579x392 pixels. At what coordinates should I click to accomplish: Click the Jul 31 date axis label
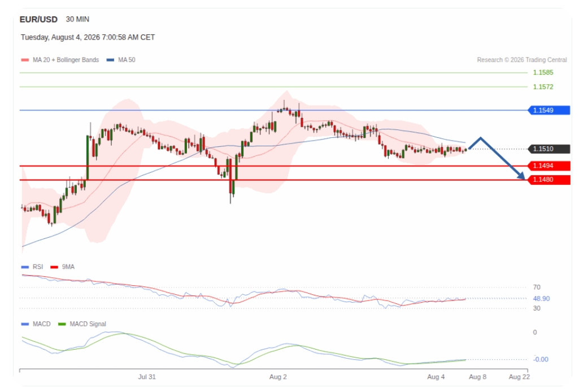(x=147, y=377)
